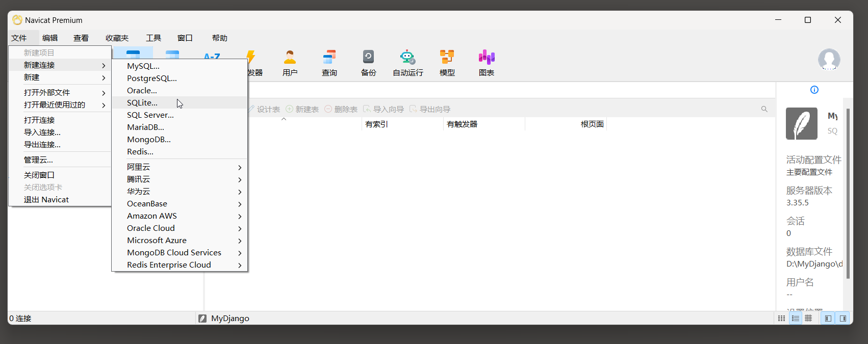Expand the 华为云 connection submenu
Viewport: 868px width, 344px height.
pyautogui.click(x=180, y=192)
